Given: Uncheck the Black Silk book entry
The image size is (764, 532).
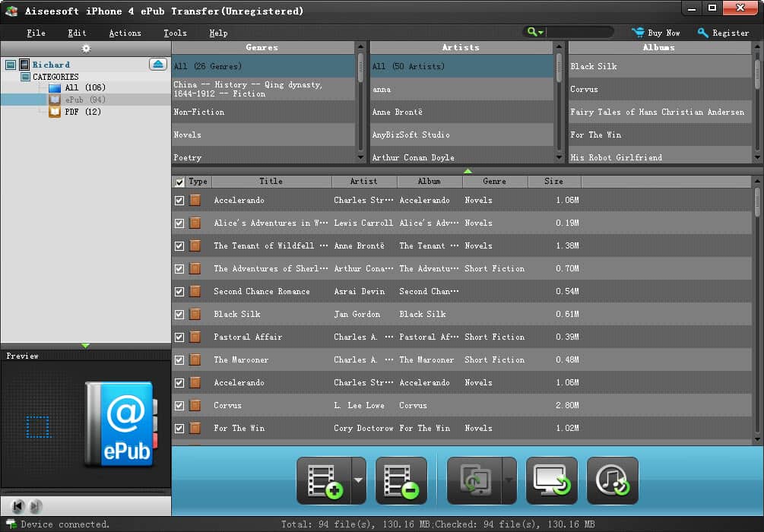Looking at the screenshot, I should pos(179,314).
